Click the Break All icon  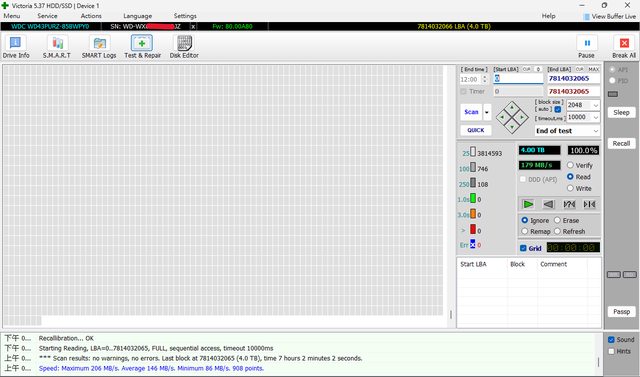[624, 47]
